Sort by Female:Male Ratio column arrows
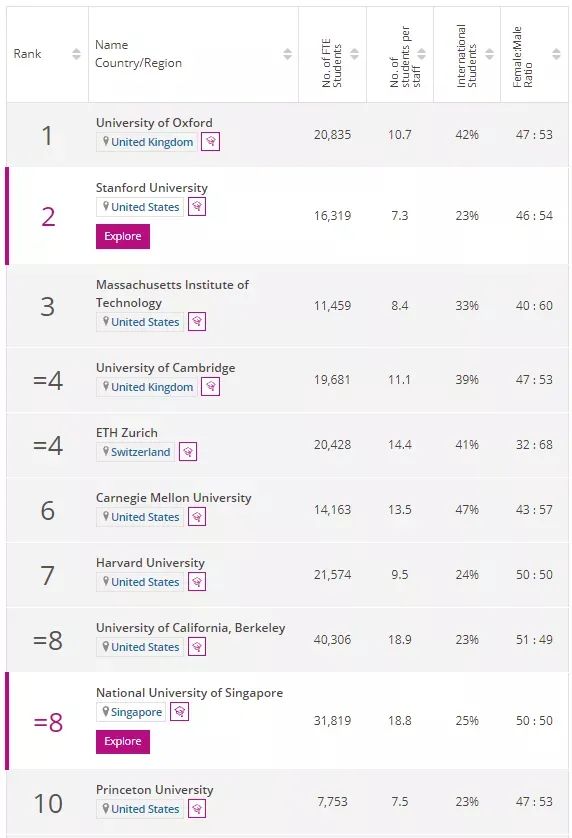Image resolution: width=572 pixels, height=838 pixels. (556, 54)
